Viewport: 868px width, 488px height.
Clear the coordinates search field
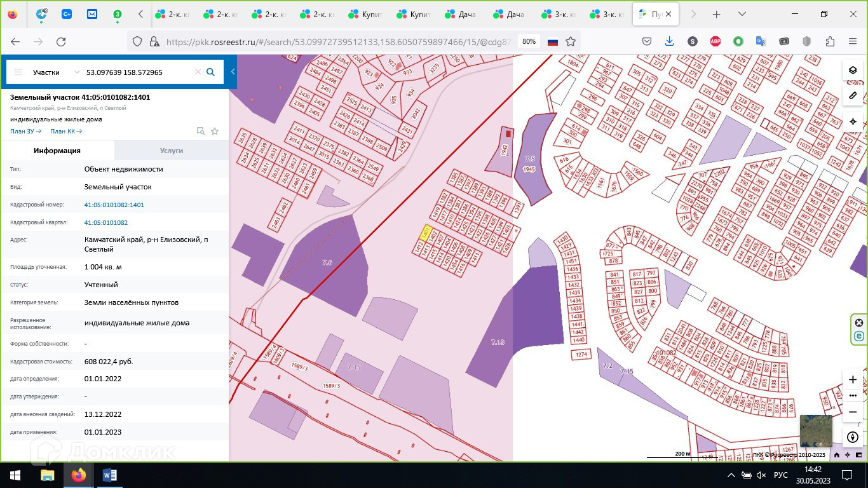click(198, 72)
